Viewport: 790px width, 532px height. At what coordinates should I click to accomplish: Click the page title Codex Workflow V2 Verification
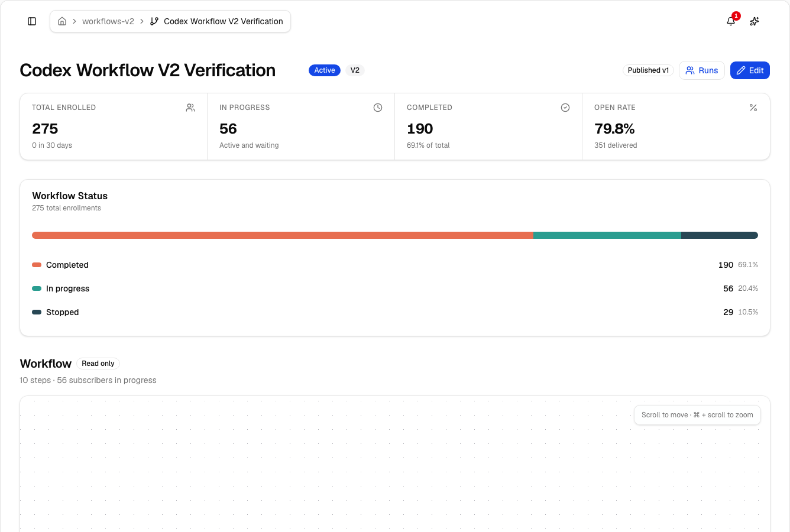tap(148, 70)
